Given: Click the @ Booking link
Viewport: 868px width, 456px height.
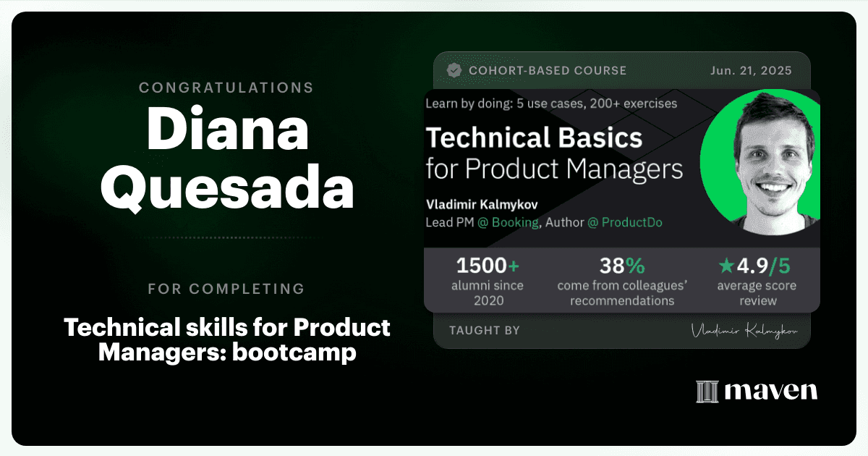Looking at the screenshot, I should (x=508, y=222).
